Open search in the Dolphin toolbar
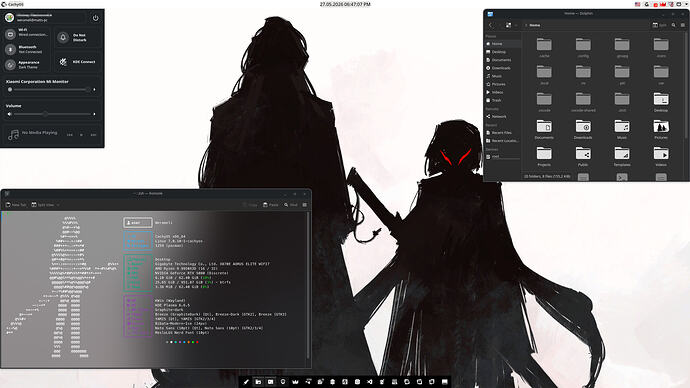This screenshot has width=690, height=388. [674, 25]
